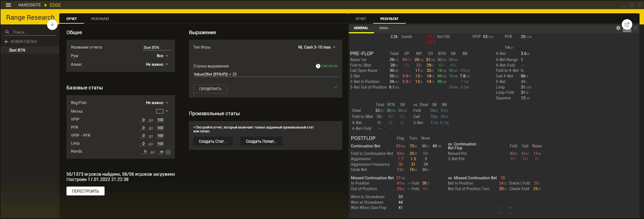
Task: Click the ПЕРЕСТРОИТЬ button
Action: click(x=85, y=191)
